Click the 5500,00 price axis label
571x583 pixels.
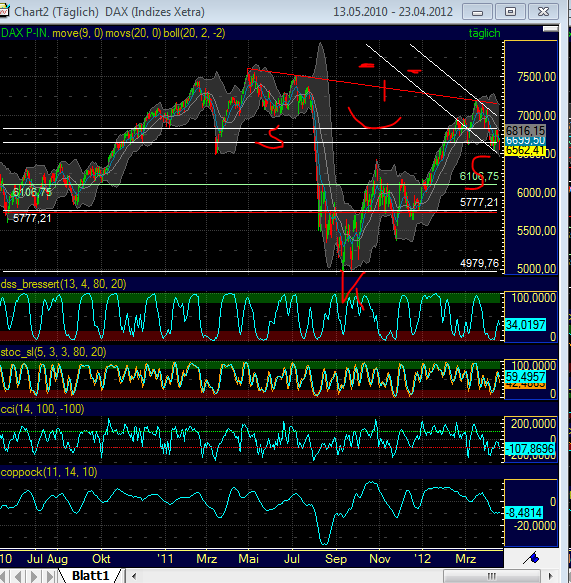pos(536,231)
